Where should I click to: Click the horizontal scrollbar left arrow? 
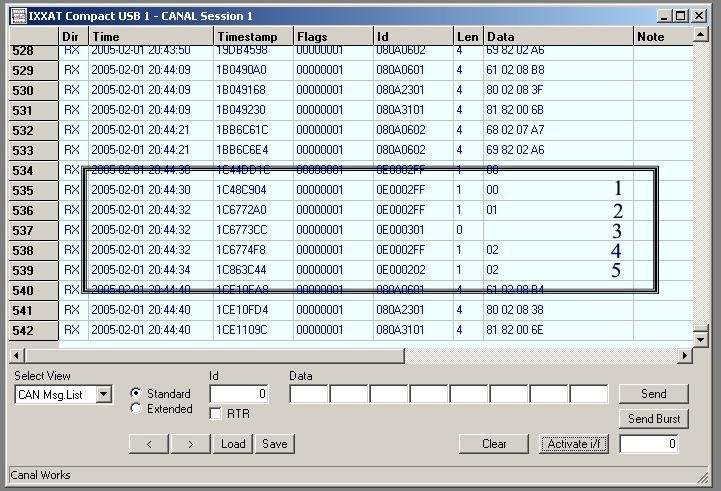[x=17, y=355]
